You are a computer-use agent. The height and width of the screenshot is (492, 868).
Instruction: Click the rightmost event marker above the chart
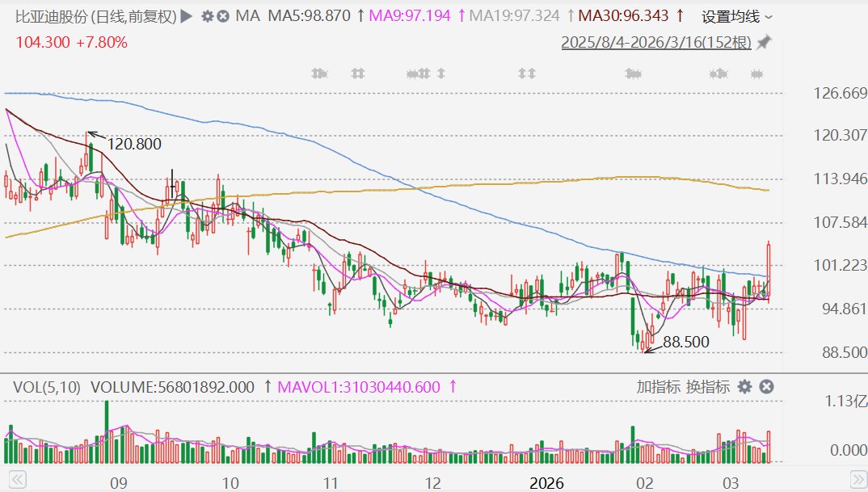click(x=757, y=74)
